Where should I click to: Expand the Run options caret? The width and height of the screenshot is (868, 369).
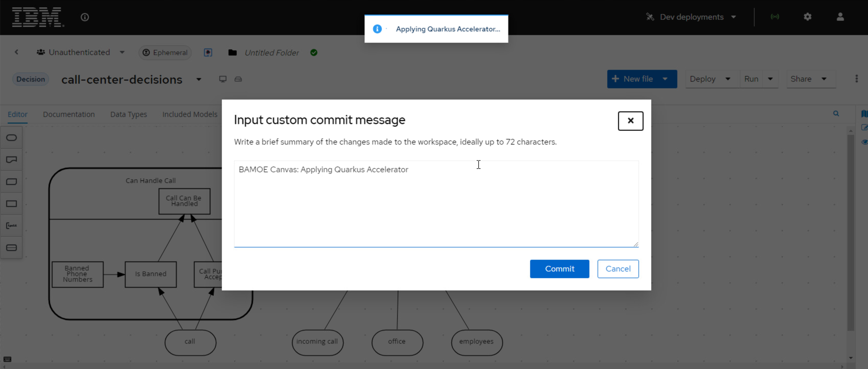pyautogui.click(x=770, y=79)
